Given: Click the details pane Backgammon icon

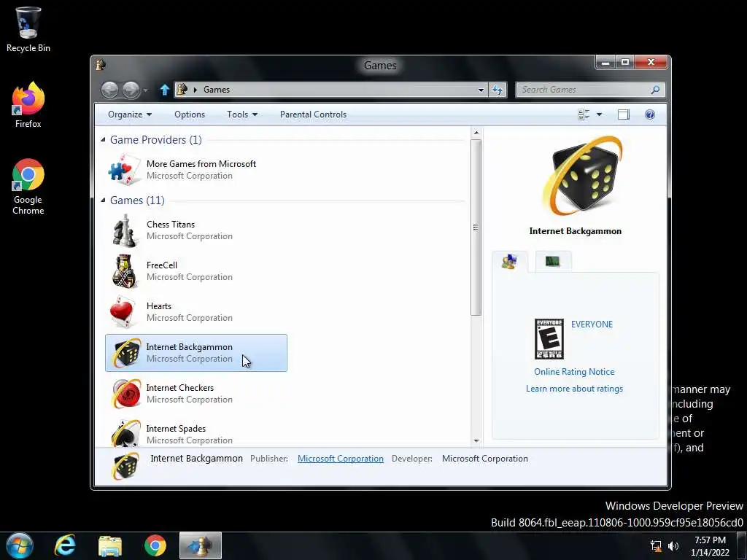Looking at the screenshot, I should tap(125, 466).
